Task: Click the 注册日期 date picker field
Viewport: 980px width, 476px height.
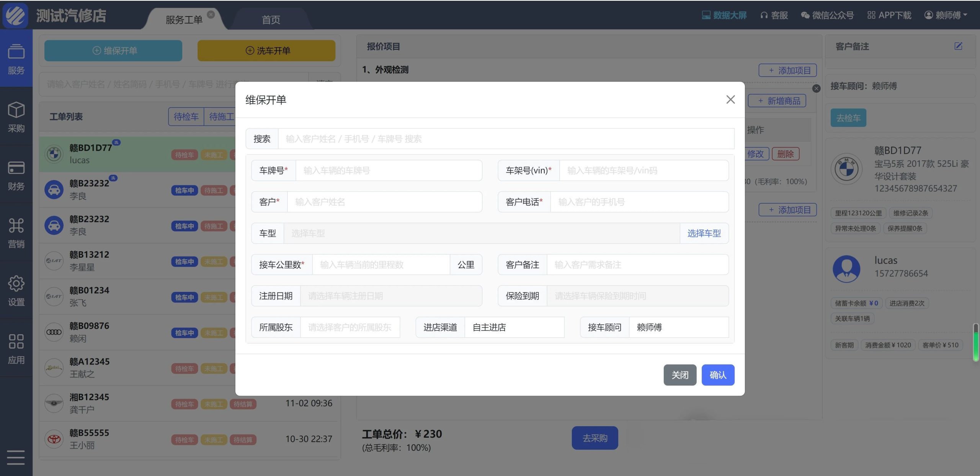Action: tap(390, 296)
